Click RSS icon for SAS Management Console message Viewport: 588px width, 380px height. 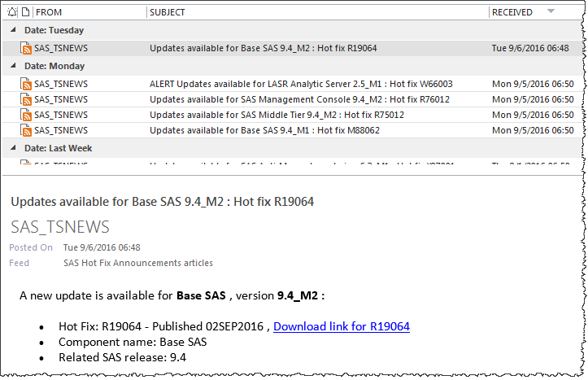[x=26, y=99]
